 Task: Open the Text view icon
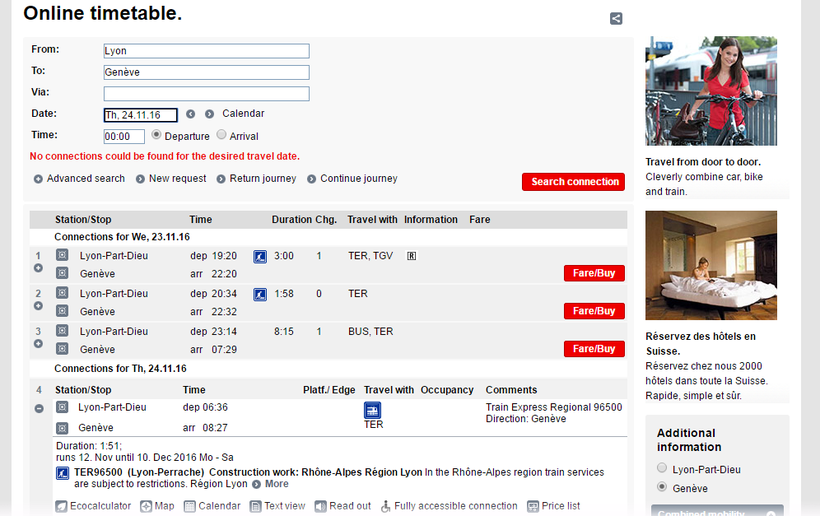[x=255, y=506]
